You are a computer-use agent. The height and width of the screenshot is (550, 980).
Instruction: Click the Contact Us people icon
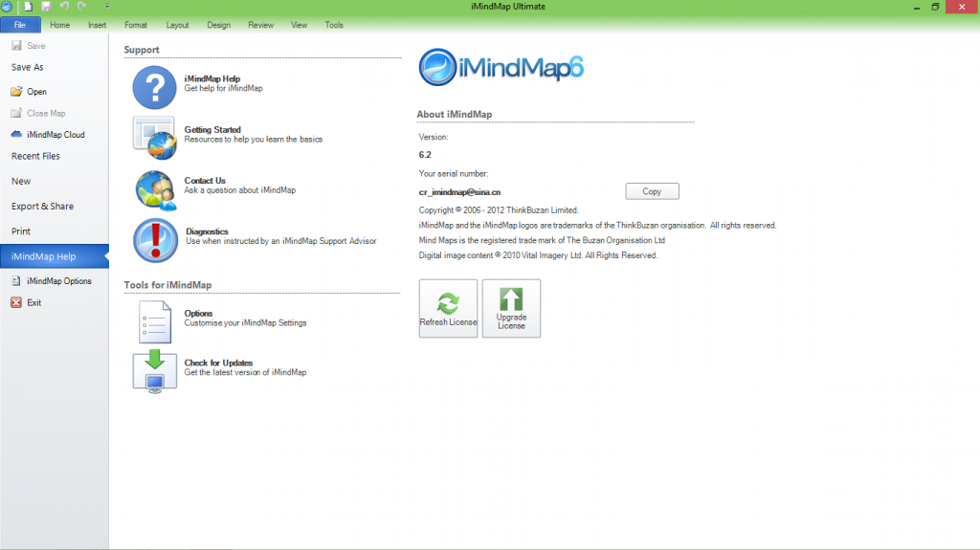click(155, 190)
